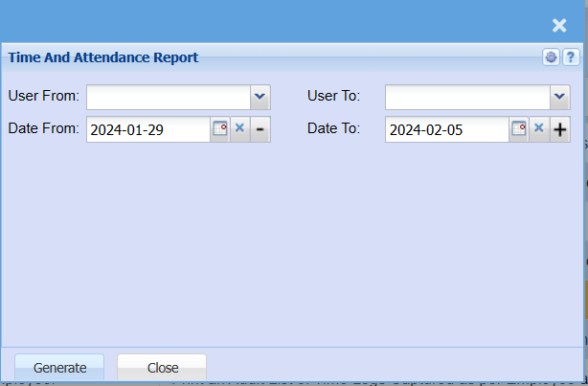Click the minus button beside Date From
588x386 pixels.
tap(260, 129)
